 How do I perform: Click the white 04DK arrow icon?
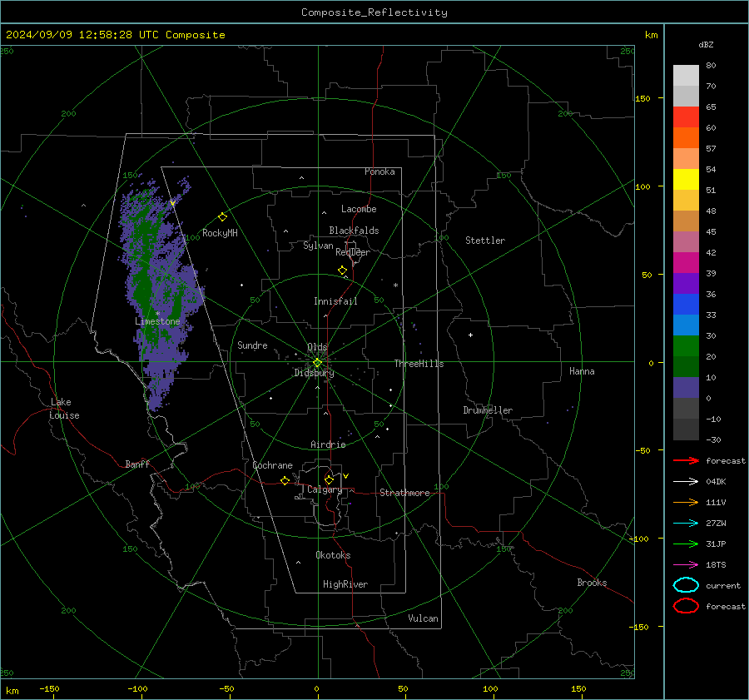point(686,481)
